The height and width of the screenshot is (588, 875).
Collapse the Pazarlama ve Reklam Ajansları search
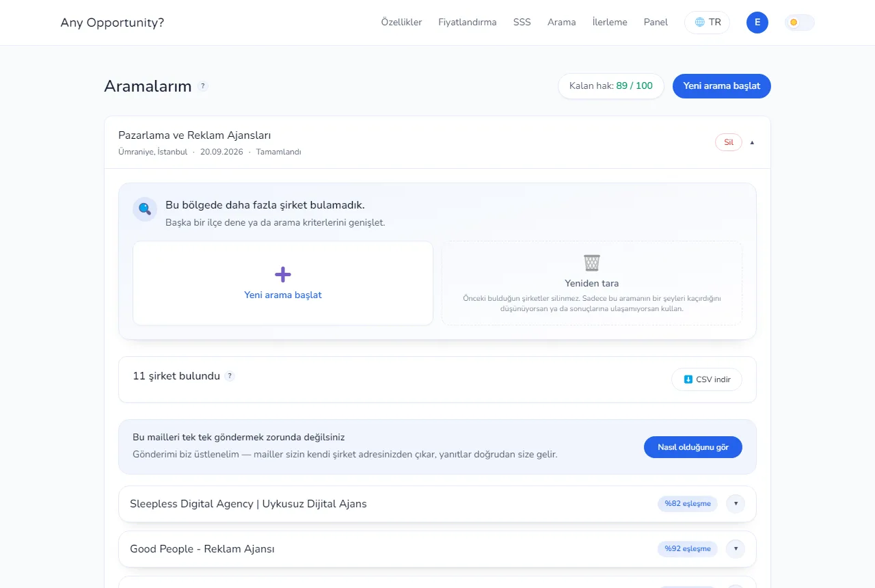point(752,142)
